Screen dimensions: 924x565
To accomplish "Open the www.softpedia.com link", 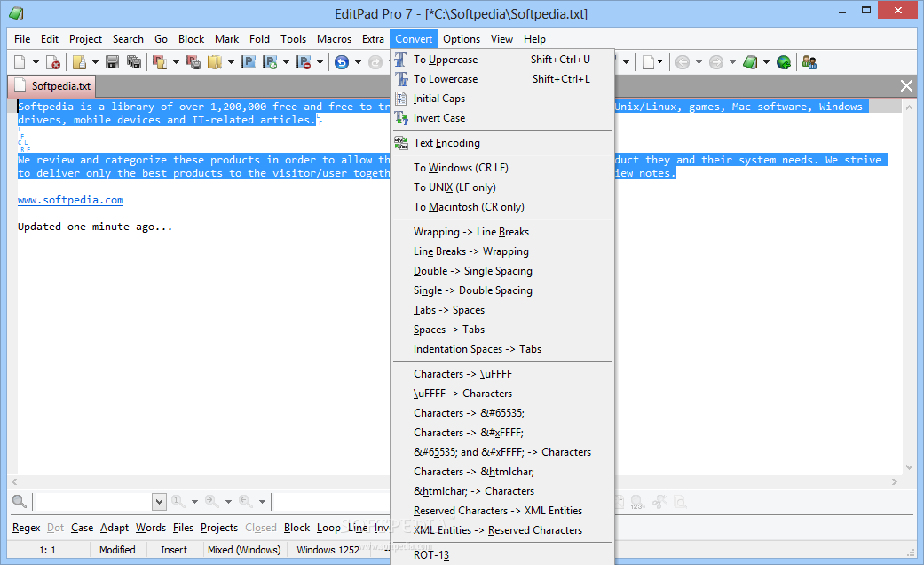I will 71,200.
